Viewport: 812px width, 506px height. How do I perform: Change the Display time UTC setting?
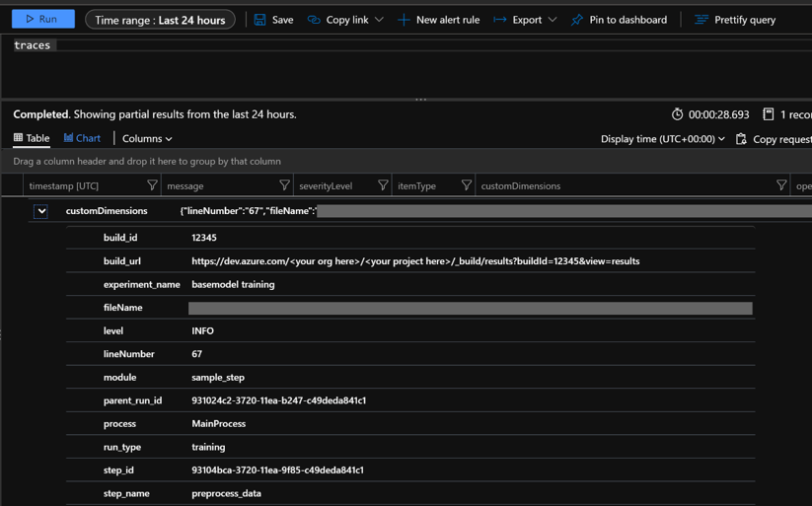pos(662,139)
